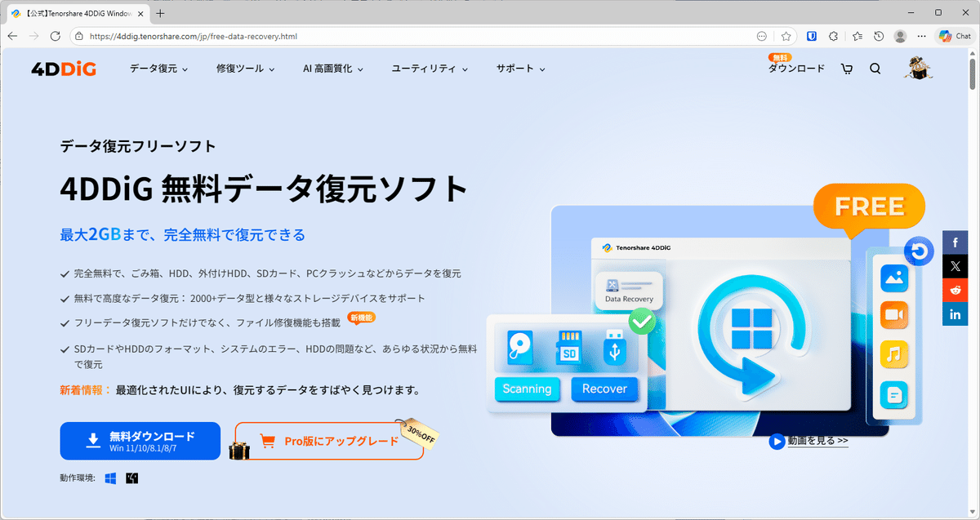Switch to the Tenorshare 4DDiG browser tab
The image size is (980, 520).
73,13
